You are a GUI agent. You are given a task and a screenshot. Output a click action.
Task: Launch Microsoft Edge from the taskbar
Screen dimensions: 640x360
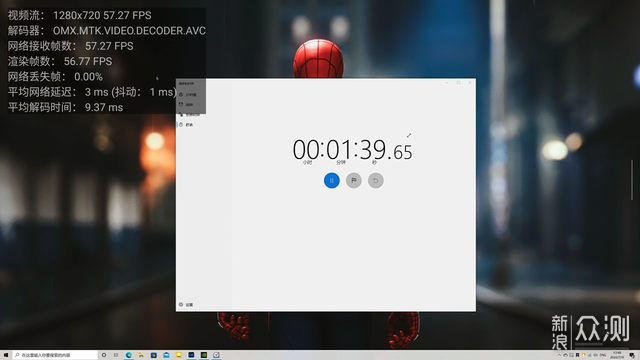(x=129, y=355)
